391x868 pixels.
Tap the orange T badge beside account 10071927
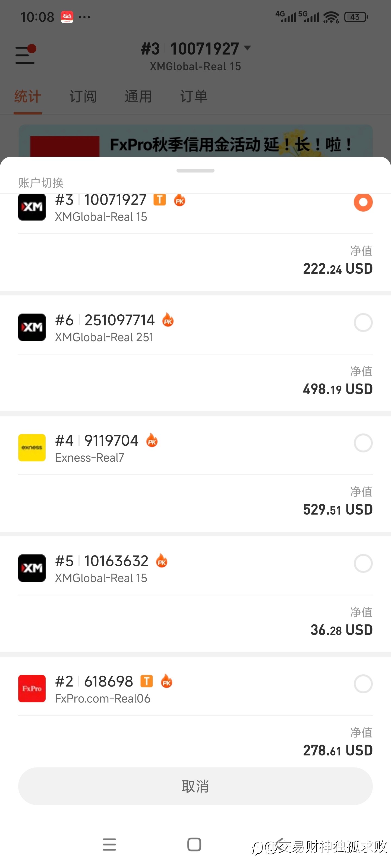[x=160, y=200]
